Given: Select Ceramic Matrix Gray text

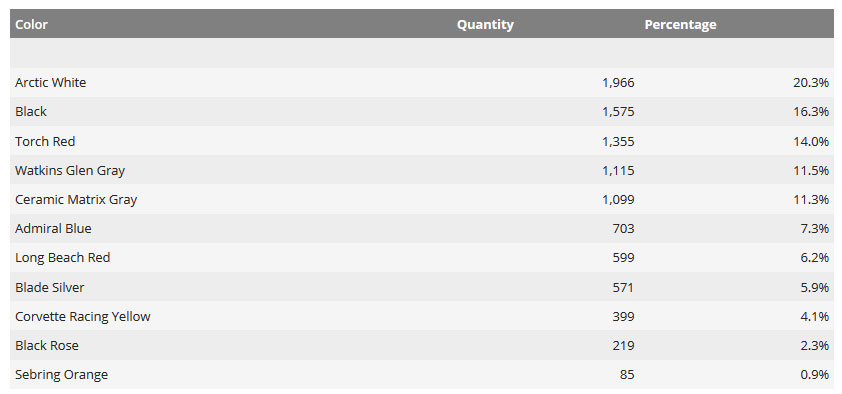Looking at the screenshot, I should [76, 200].
